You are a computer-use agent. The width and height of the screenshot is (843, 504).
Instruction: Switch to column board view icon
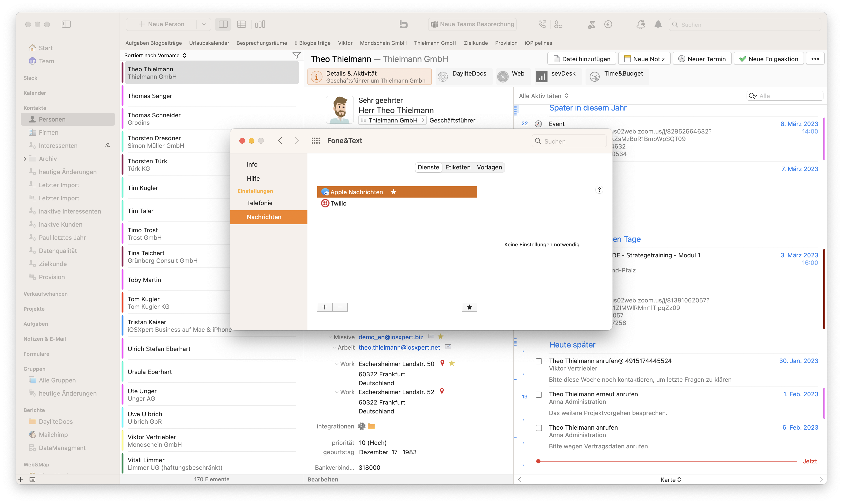point(260,24)
